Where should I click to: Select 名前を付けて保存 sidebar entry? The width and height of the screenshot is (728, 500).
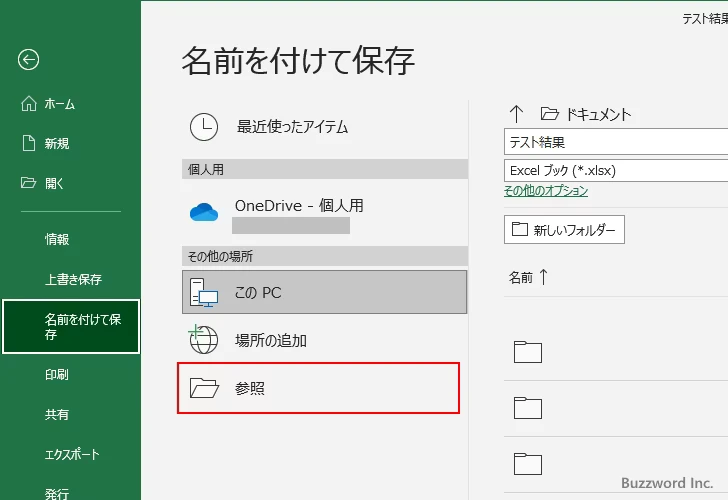click(x=71, y=326)
